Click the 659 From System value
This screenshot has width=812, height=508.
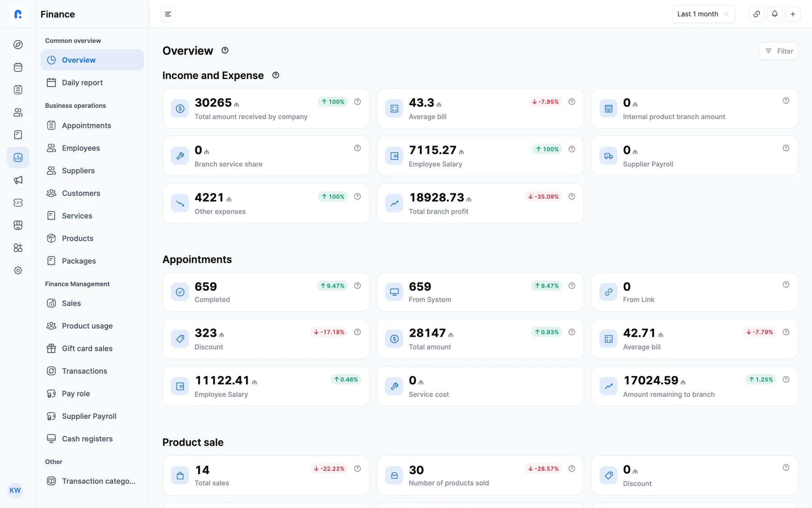(x=420, y=287)
